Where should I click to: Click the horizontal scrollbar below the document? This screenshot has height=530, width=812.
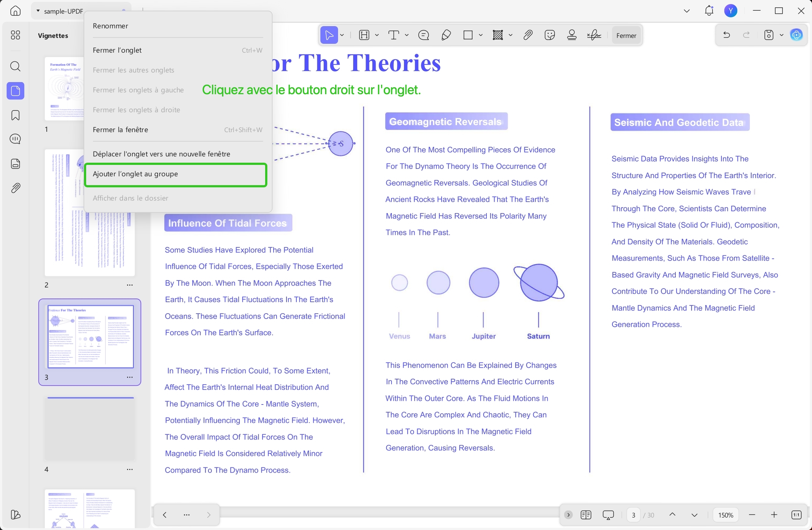click(390, 512)
